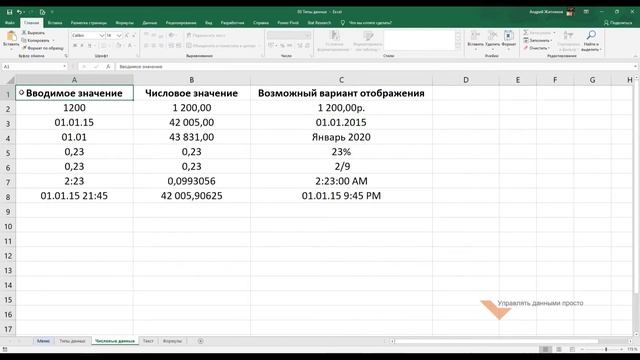Viewport: 640px width, 360px height.
Task: Switch to the Data (Данные) ribbon tab
Action: coord(150,22)
